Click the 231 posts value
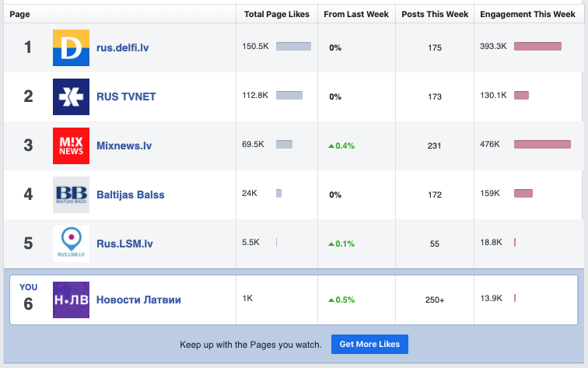 (x=435, y=145)
